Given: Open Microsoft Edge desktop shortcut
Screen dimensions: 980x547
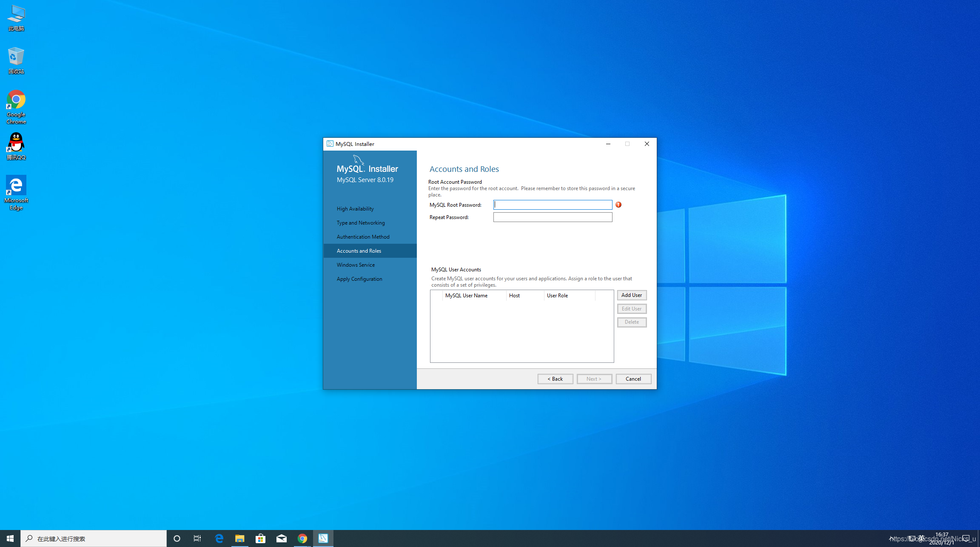Looking at the screenshot, I should pos(16,192).
